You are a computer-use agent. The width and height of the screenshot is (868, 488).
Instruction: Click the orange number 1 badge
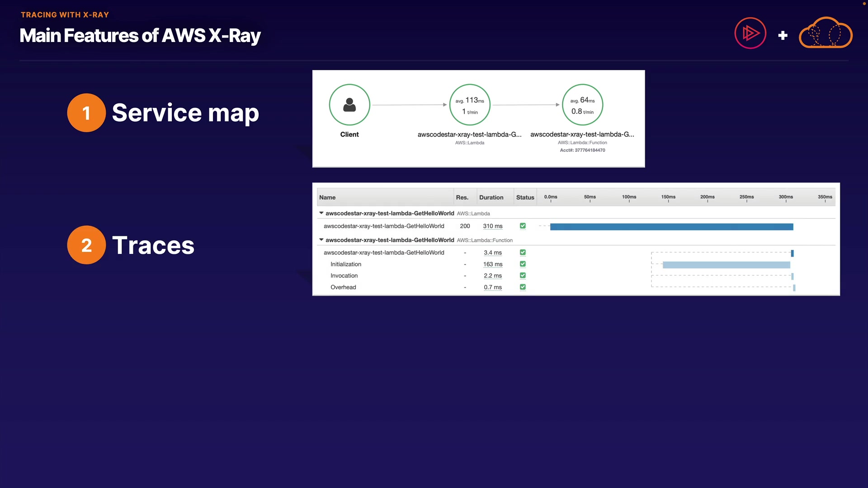[x=86, y=113]
